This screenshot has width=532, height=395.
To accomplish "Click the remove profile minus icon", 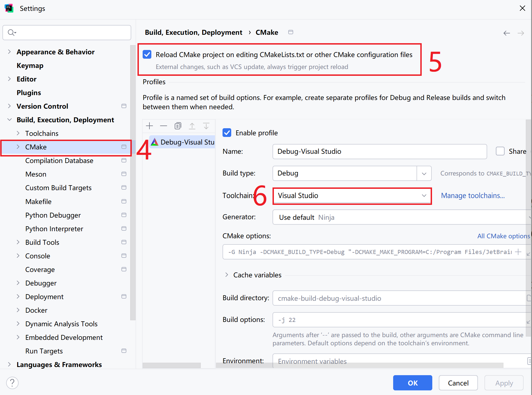I will click(x=164, y=126).
